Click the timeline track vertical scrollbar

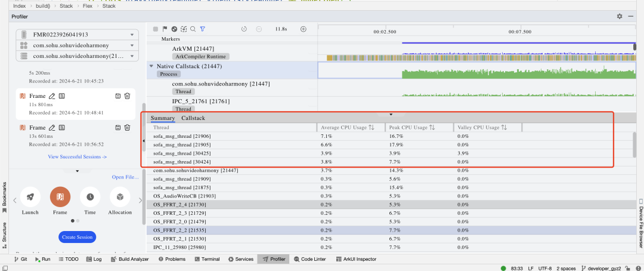tap(635, 48)
